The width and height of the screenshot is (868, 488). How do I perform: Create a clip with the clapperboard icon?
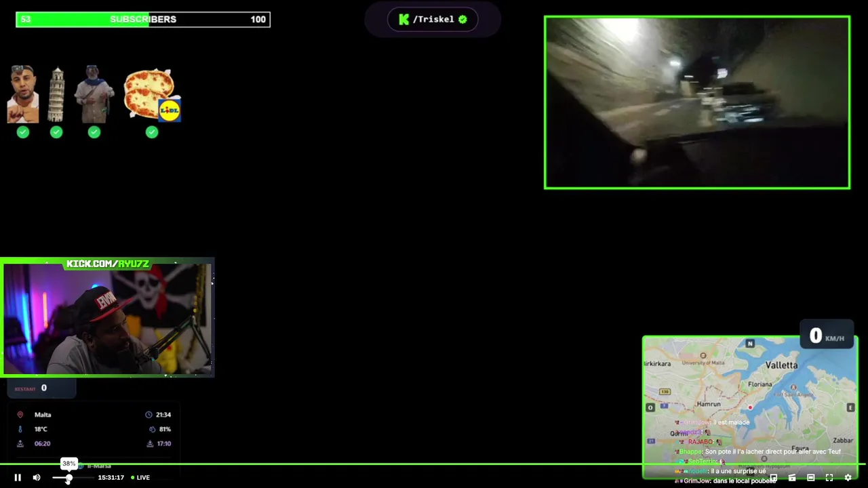click(791, 477)
